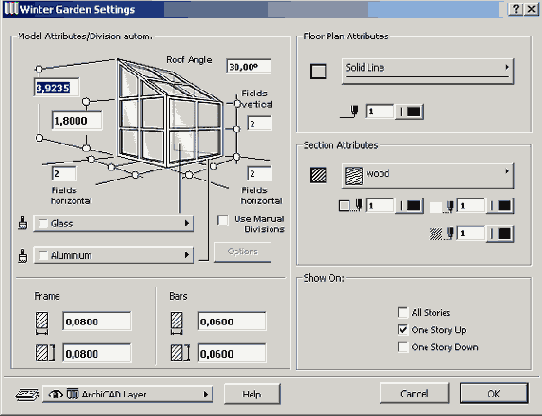Click the question mark help title button
This screenshot has height=416, width=542.
tap(516, 9)
